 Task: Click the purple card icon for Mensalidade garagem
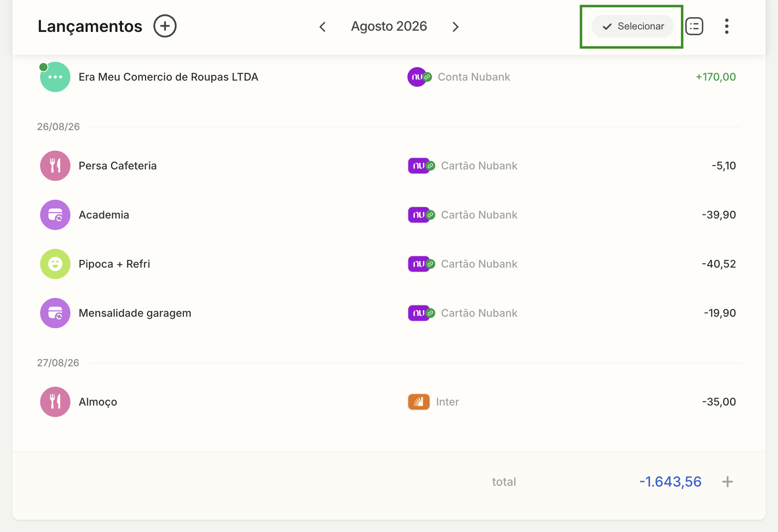[55, 313]
